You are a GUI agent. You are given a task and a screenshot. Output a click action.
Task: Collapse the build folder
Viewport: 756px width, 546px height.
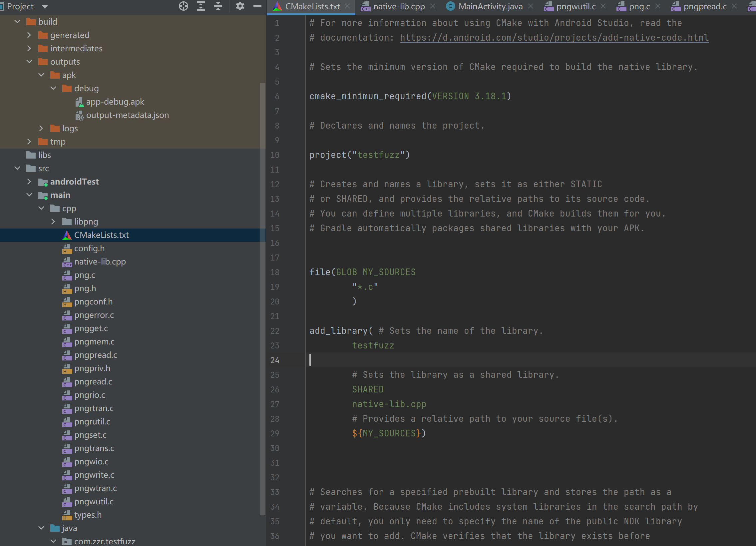pos(17,22)
